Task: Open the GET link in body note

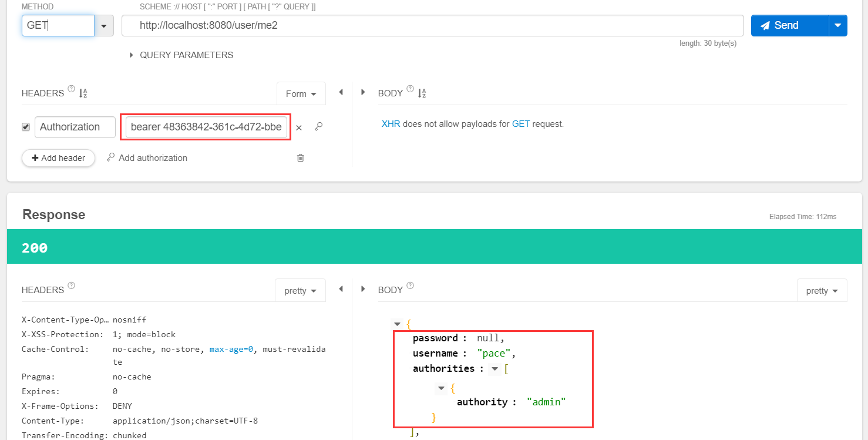Action: pos(521,124)
